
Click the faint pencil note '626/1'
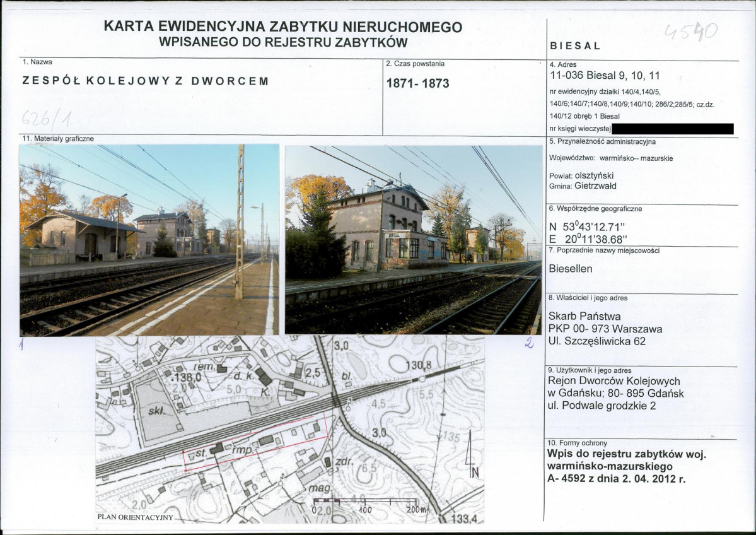[47, 118]
